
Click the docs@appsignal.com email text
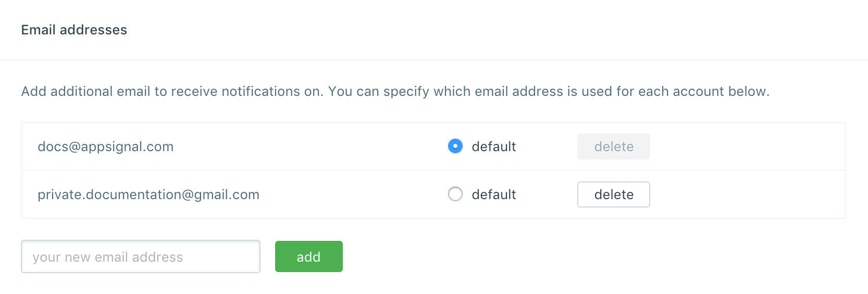(x=105, y=146)
